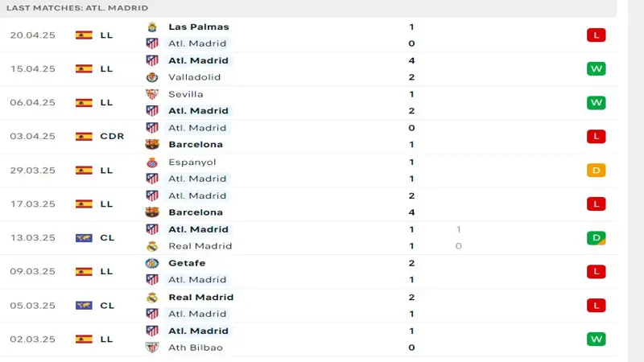The image size is (644, 362).
Task: Click the Valladolid club crest
Action: click(152, 77)
